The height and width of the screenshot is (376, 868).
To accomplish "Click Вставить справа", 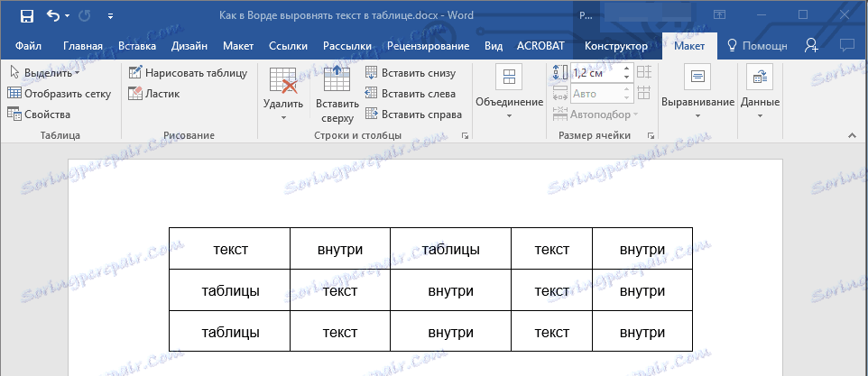I will point(413,115).
